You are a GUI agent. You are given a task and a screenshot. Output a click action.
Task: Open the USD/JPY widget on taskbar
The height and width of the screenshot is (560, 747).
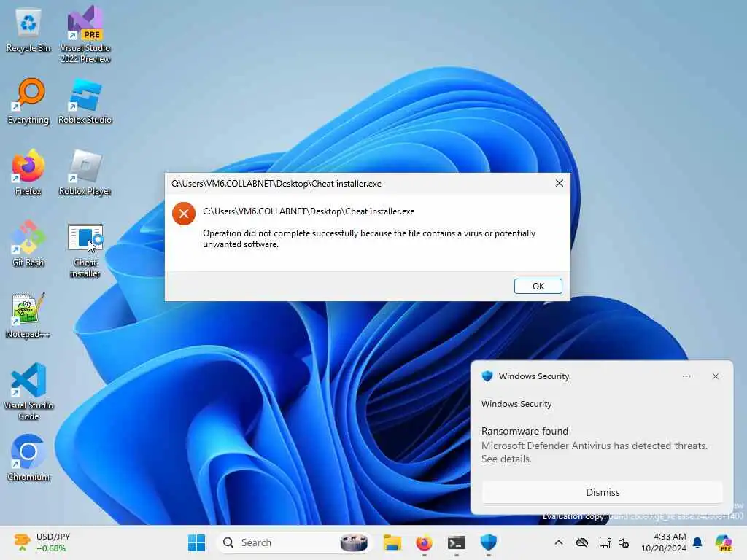tap(42, 542)
